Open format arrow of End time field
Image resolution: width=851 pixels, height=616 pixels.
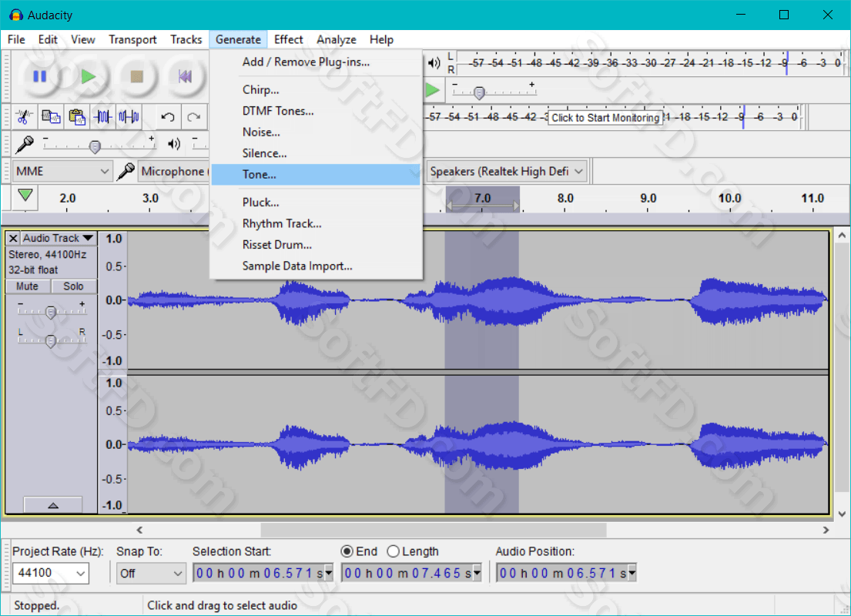click(x=477, y=573)
